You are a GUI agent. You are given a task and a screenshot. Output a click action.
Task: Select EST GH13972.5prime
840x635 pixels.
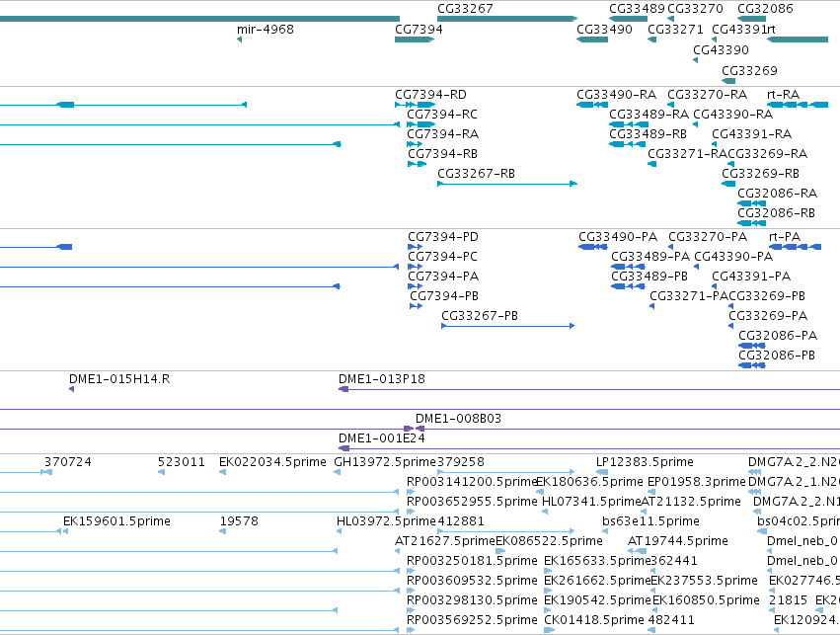pos(385,462)
